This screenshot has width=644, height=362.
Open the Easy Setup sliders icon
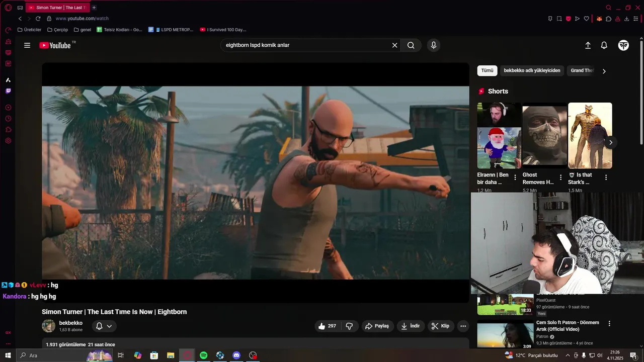click(x=636, y=19)
